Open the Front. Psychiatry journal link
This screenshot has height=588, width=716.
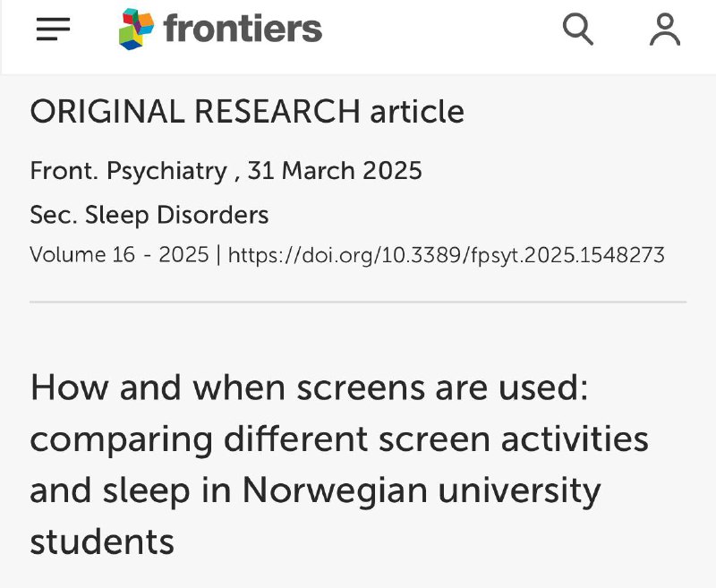[128, 171]
